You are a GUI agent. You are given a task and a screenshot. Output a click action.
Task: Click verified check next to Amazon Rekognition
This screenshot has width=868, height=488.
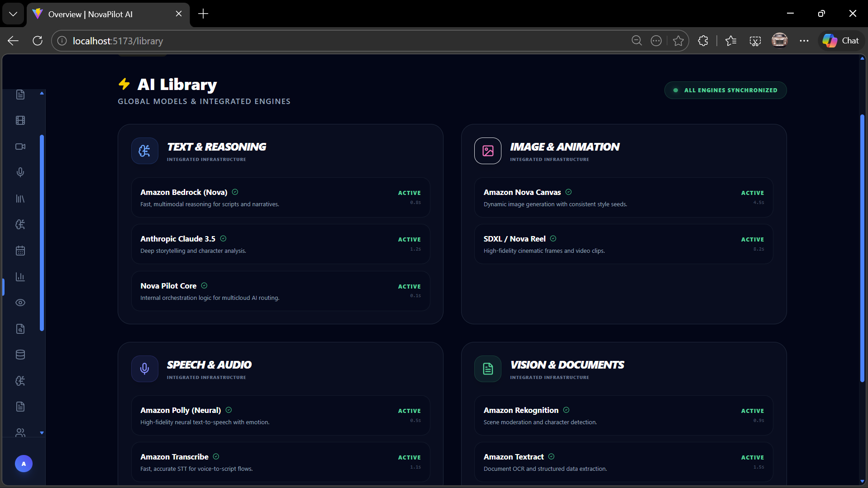click(x=566, y=410)
